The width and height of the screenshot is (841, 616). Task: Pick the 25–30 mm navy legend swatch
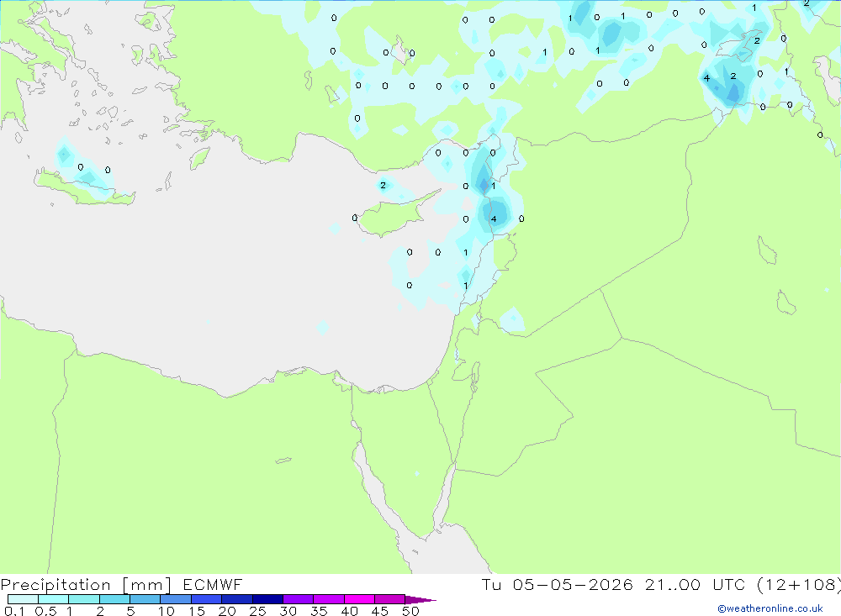pos(267,599)
